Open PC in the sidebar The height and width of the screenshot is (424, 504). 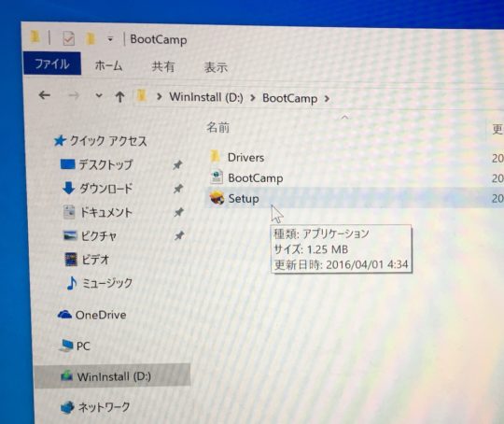83,346
